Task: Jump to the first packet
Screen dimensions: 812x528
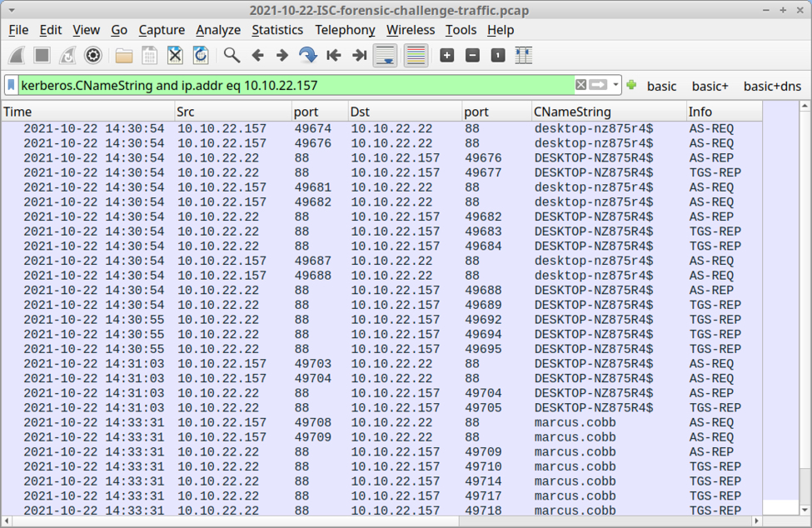Action: 333,56
